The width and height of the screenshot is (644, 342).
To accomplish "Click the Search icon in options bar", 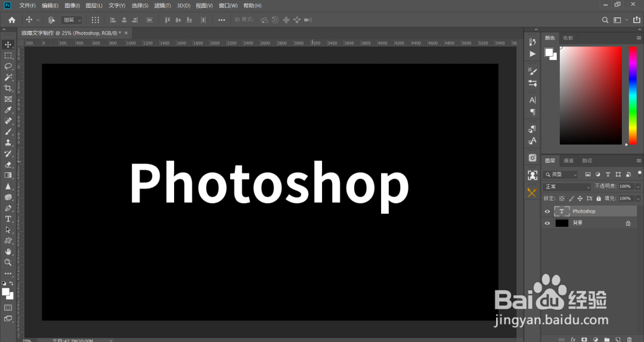I will (605, 20).
